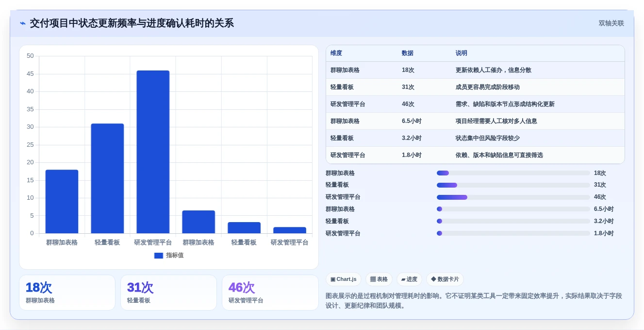Click the 18次 progress bar
Viewport: 644px width, 330px height.
click(x=513, y=173)
